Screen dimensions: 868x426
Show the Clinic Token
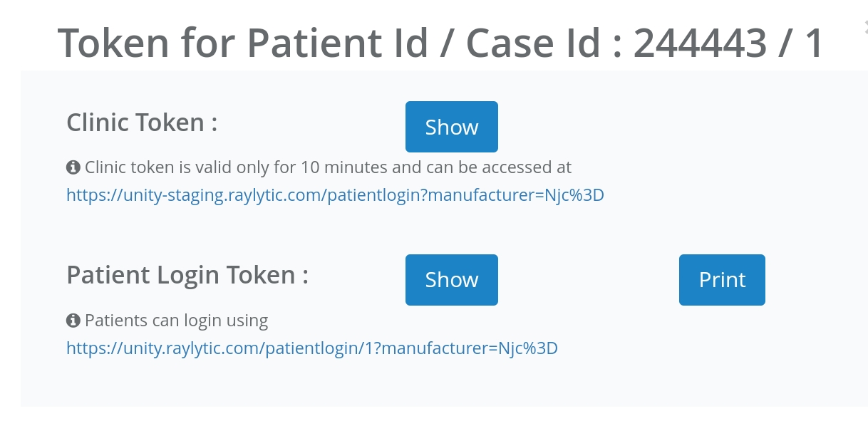[451, 127]
